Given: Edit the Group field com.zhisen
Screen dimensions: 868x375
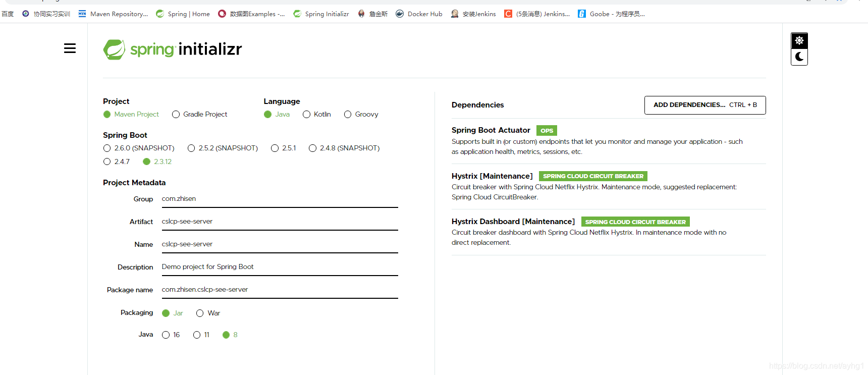Looking at the screenshot, I should (x=280, y=199).
